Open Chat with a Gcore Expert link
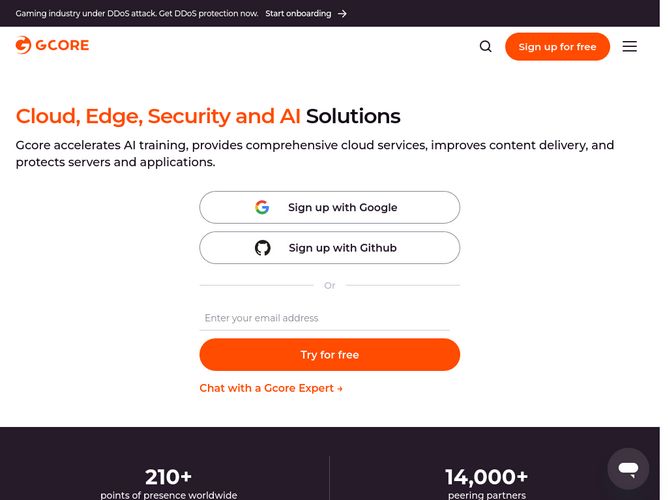The height and width of the screenshot is (500, 668). [270, 388]
